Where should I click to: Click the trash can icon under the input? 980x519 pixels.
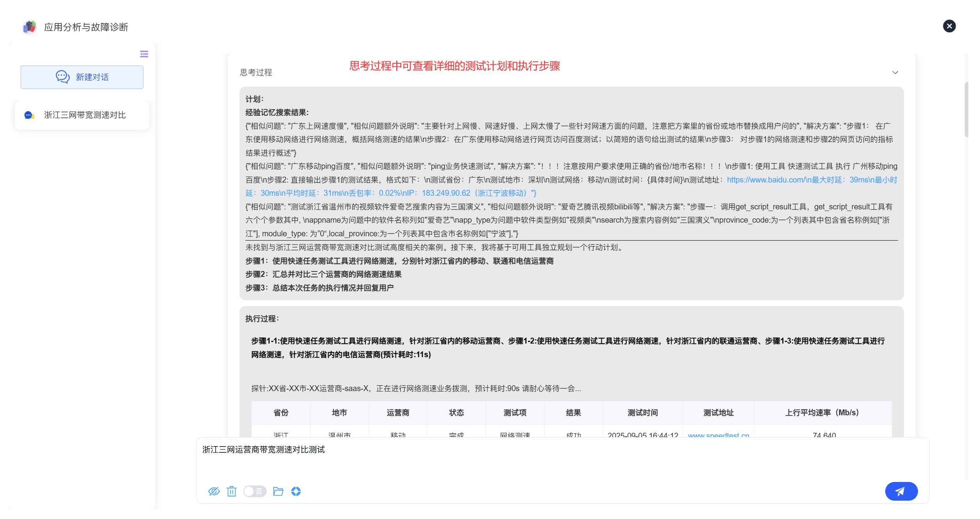[x=231, y=491]
